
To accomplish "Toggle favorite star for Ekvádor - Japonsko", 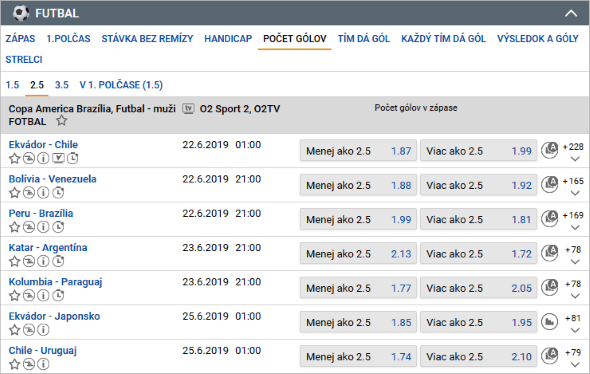I will click(15, 330).
